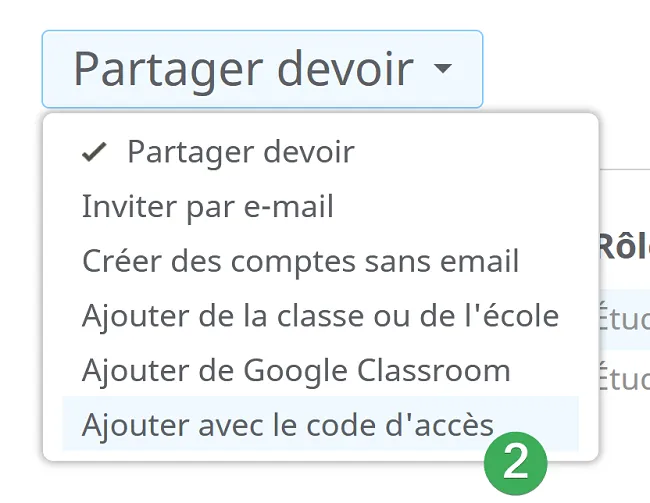Pick Ajouter de la classe ou de l'école
The image size is (650, 503).
click(x=320, y=316)
